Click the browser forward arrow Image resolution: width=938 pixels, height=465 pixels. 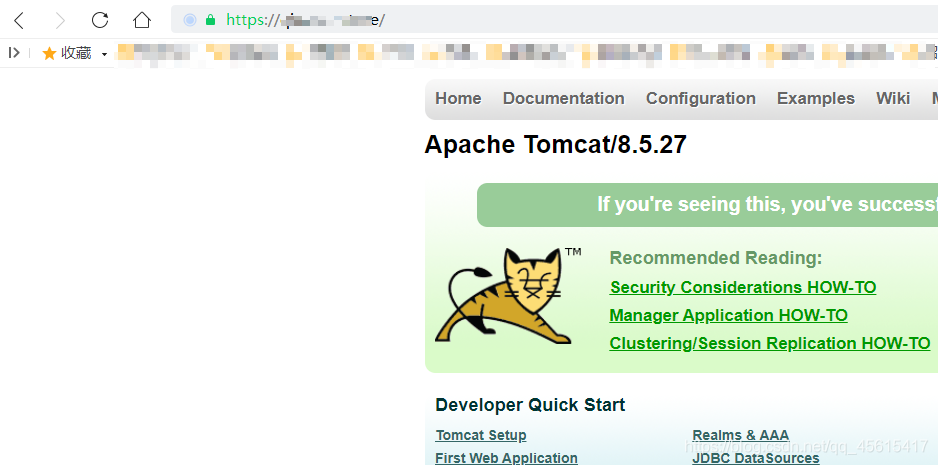tap(60, 20)
